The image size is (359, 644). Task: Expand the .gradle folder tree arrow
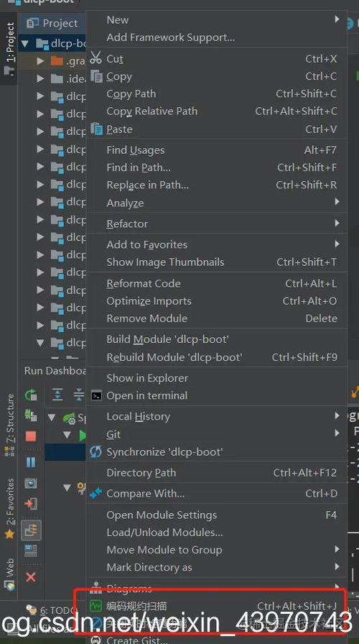(40, 61)
